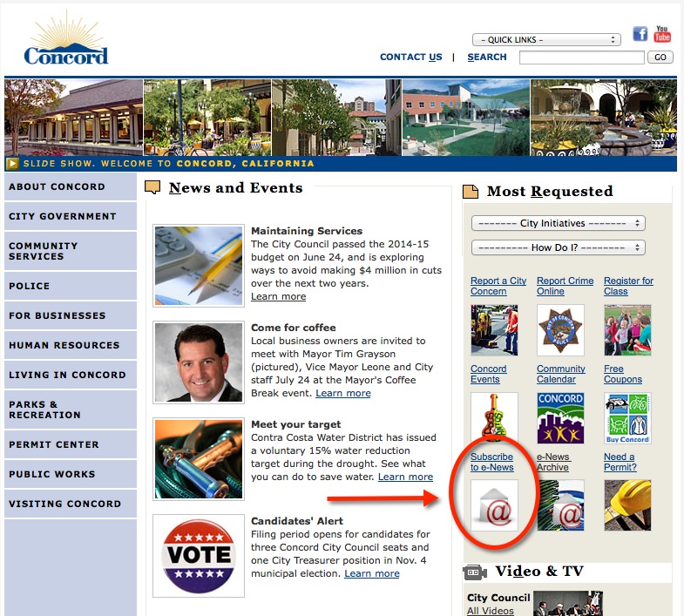Click the Concord Events guitar icon
This screenshot has height=616, width=684.
tap(494, 416)
